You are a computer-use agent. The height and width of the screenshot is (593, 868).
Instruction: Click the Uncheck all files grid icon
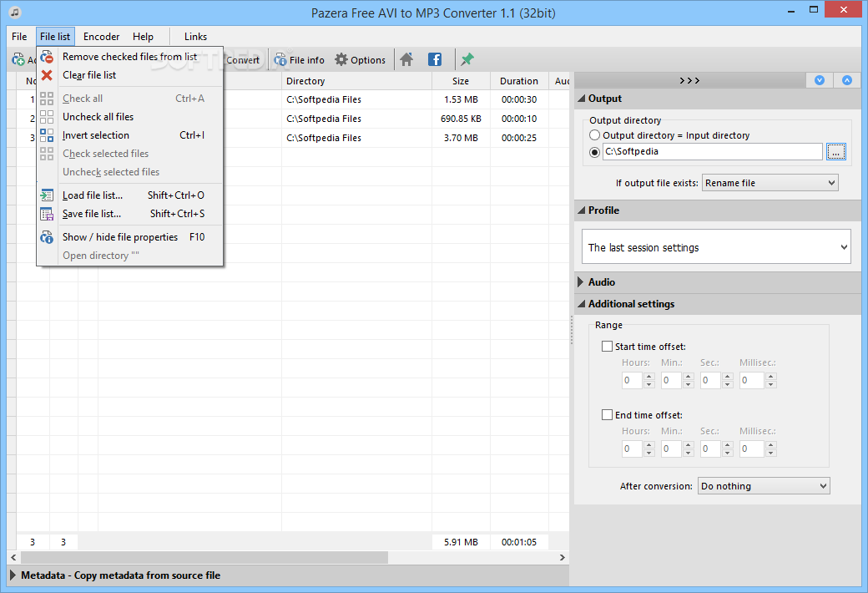(x=47, y=117)
